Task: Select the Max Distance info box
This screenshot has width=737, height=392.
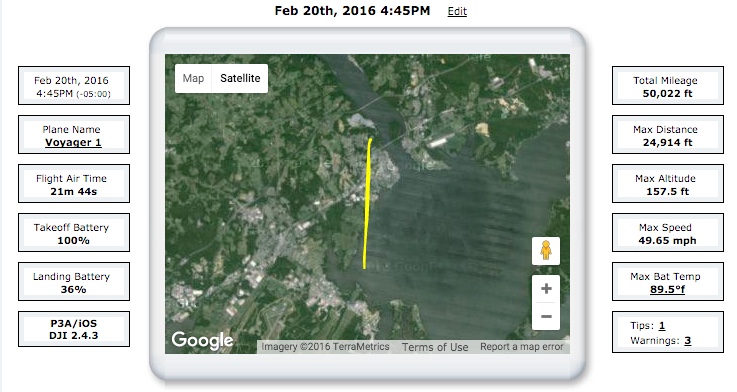Action: pos(667,134)
